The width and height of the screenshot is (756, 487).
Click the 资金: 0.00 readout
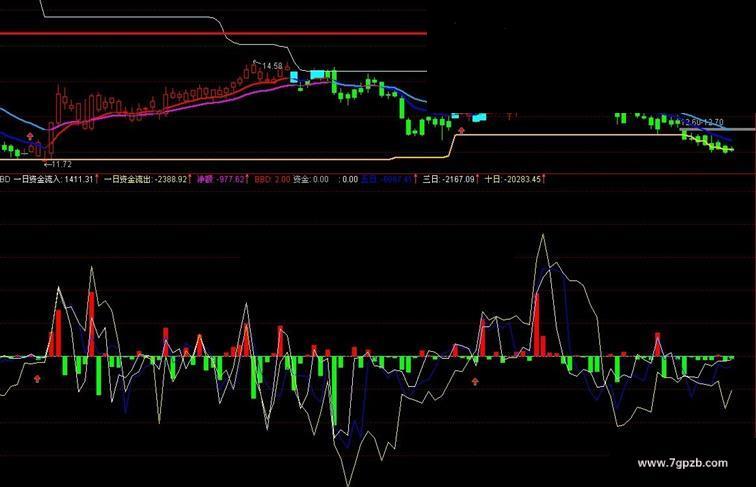click(x=311, y=179)
